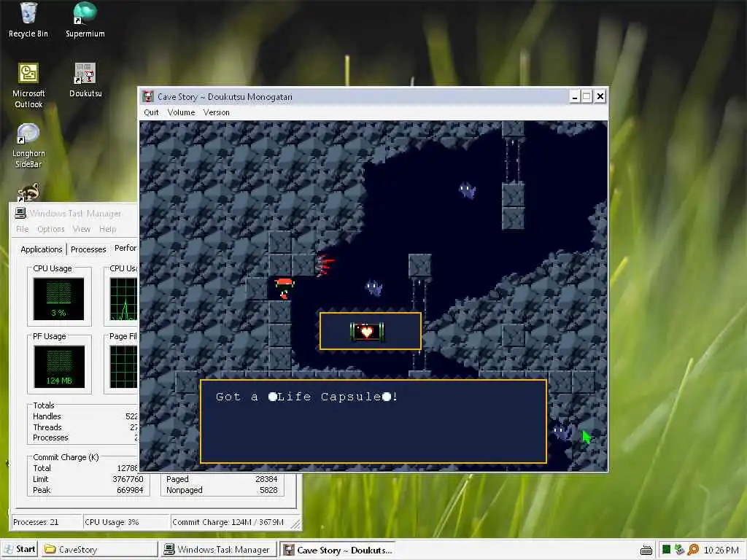This screenshot has height=560, width=747.
Task: Select the Longhorn SideBar desktop icon
Action: pyautogui.click(x=28, y=146)
